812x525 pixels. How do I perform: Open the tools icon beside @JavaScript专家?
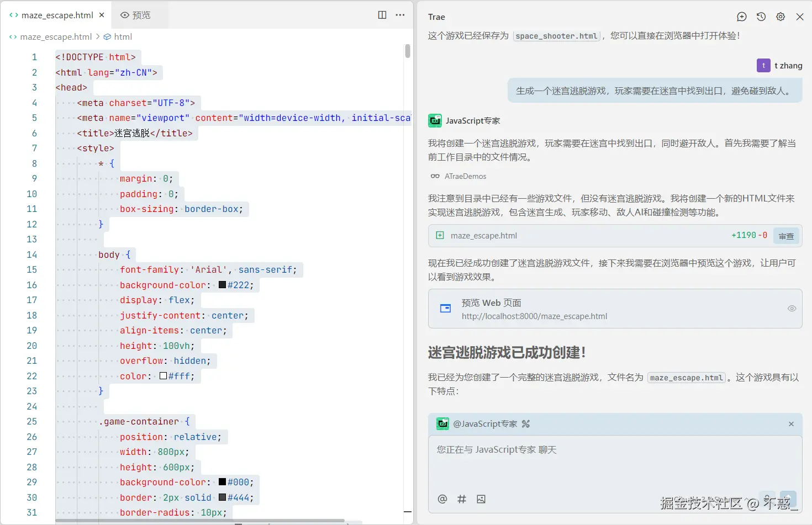coord(525,424)
